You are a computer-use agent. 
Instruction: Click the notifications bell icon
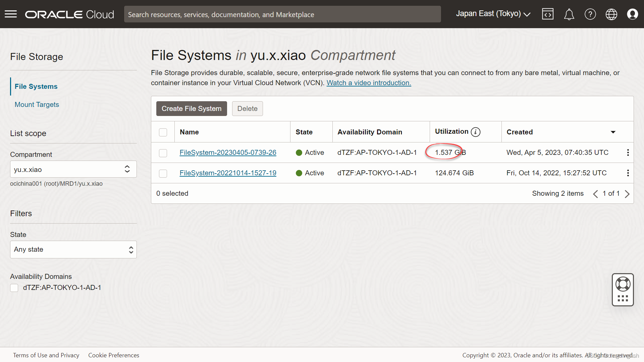569,14
